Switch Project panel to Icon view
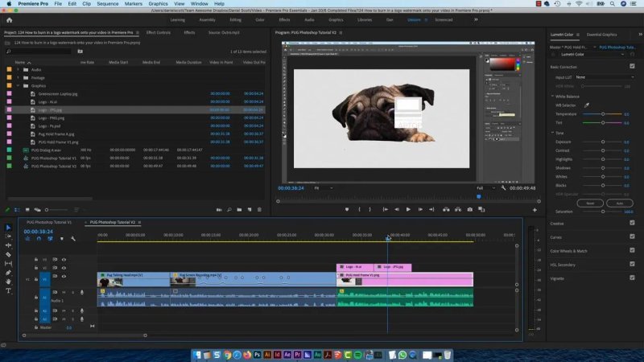The image size is (644, 362). pos(27,210)
